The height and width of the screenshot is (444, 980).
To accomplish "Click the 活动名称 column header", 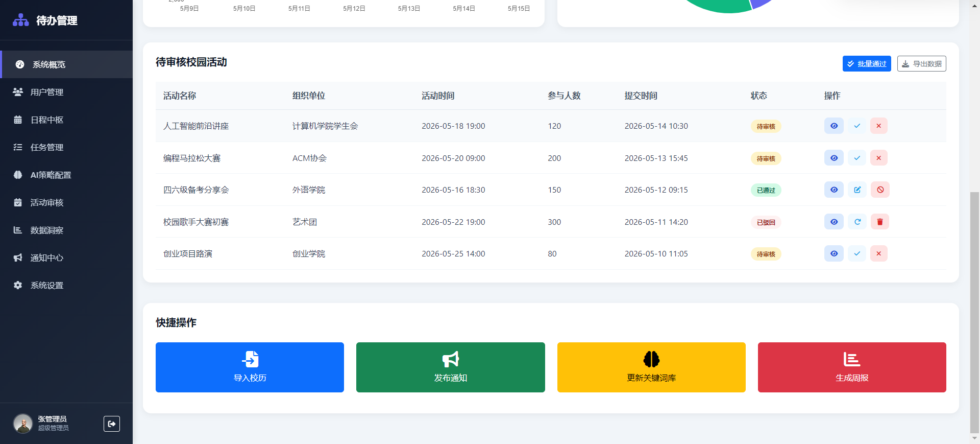I will [x=180, y=96].
